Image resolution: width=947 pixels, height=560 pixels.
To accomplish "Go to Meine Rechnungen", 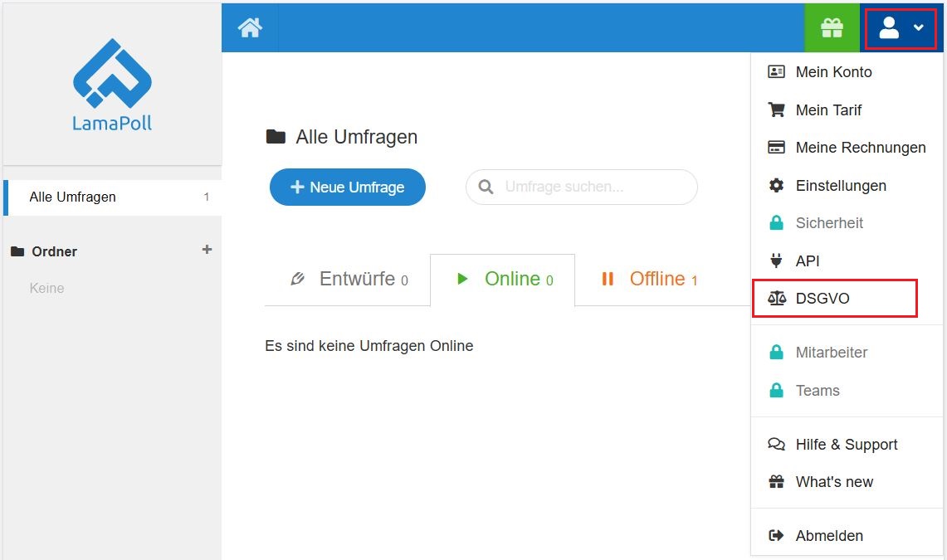I will click(x=860, y=148).
